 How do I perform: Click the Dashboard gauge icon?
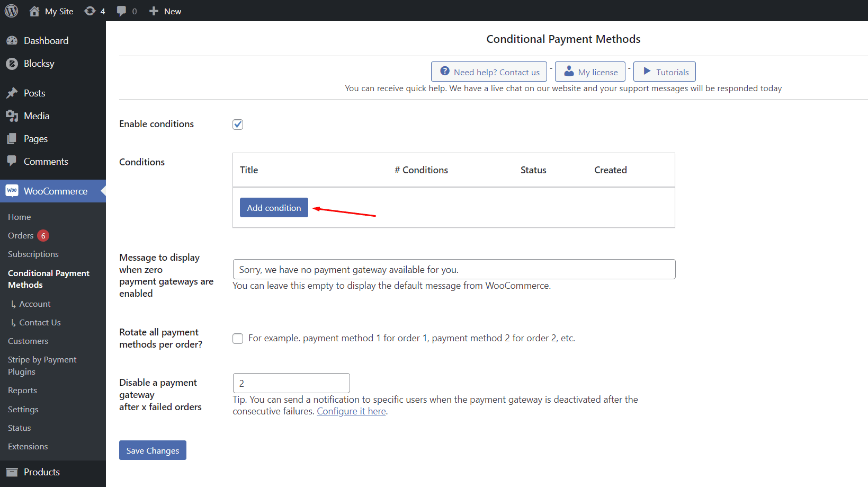[x=12, y=40]
